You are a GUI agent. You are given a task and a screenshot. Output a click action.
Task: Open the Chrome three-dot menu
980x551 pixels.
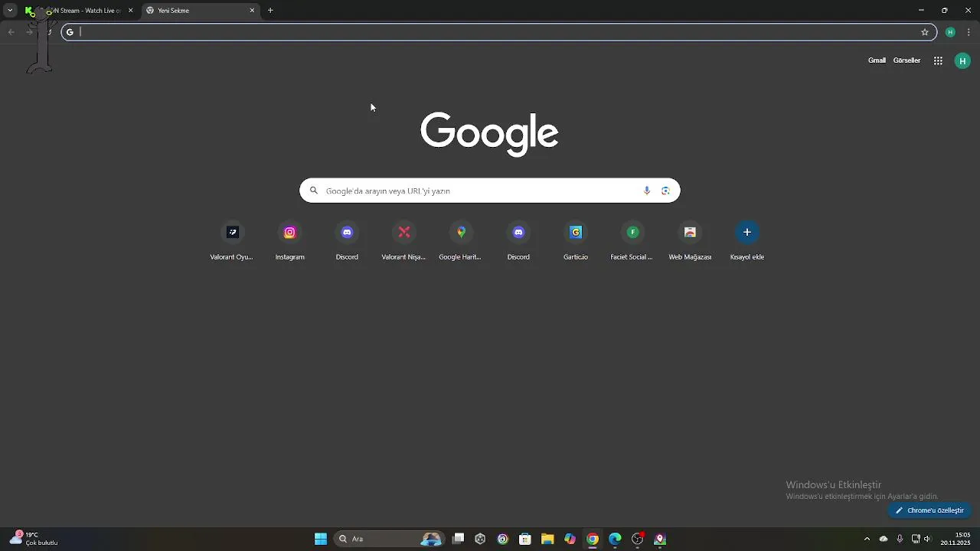tap(969, 32)
